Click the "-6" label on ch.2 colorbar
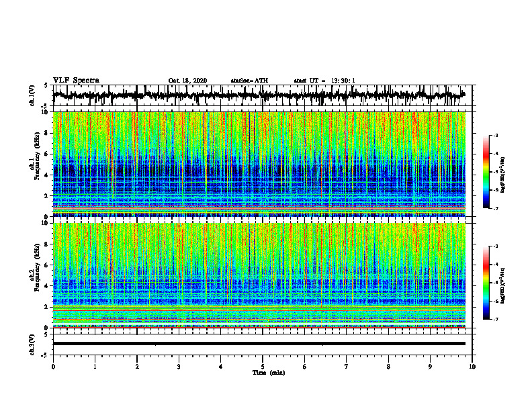The height and width of the screenshot is (411, 532). (495, 301)
